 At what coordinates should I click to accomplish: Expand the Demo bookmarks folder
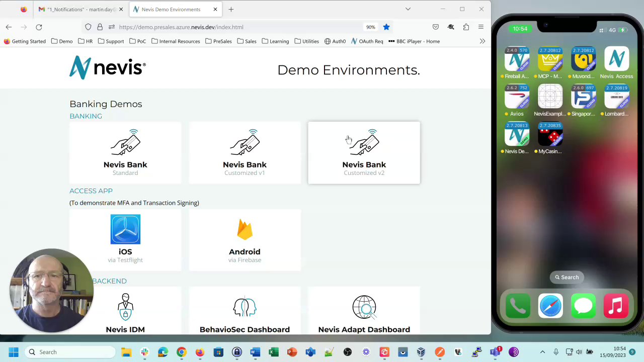point(62,41)
